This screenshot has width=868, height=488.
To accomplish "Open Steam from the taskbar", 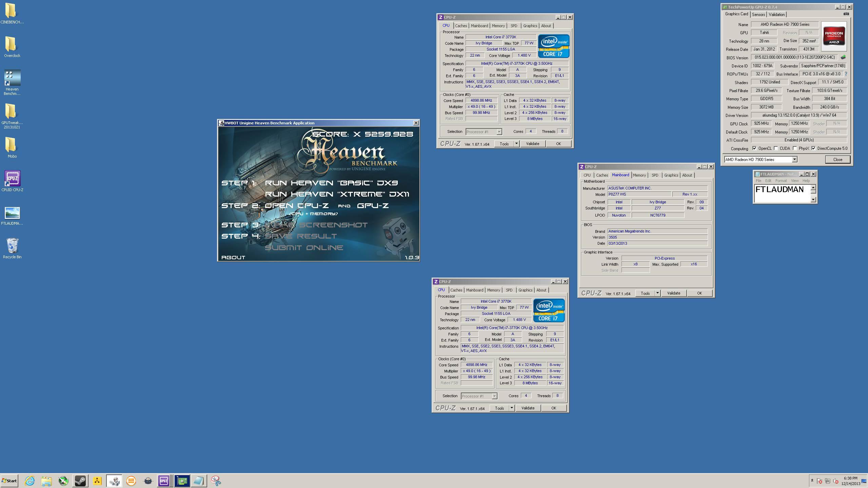I will point(80,481).
